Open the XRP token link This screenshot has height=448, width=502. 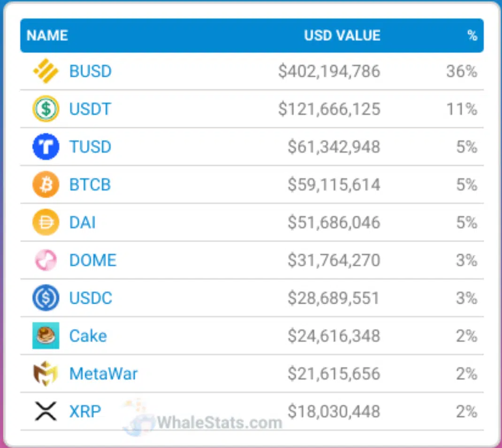[85, 411]
